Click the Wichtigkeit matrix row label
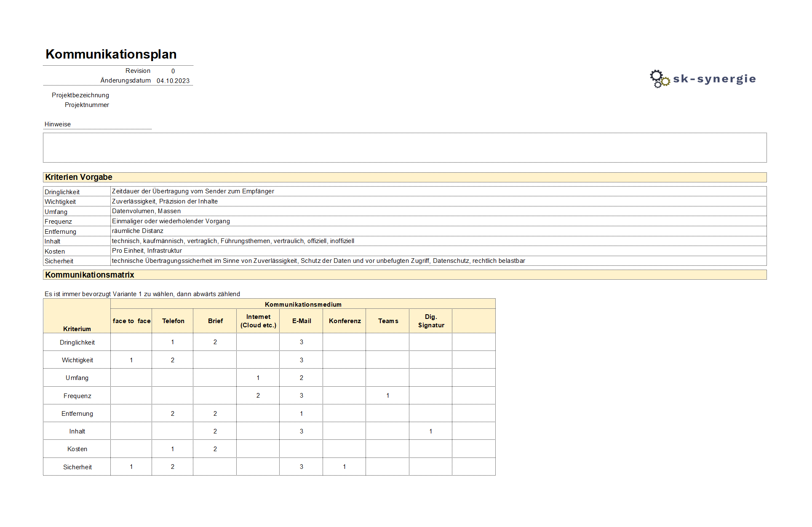The image size is (812, 527). click(x=77, y=360)
